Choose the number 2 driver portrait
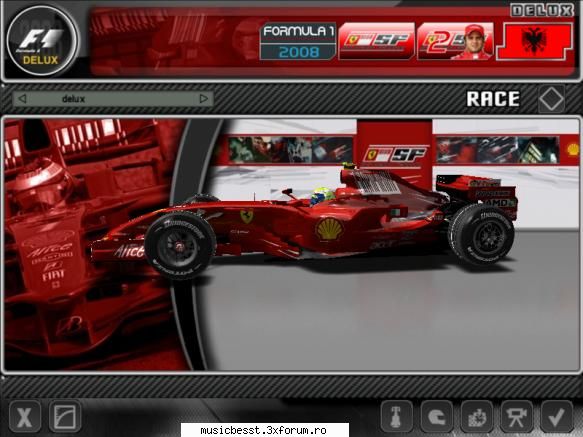 pos(455,41)
